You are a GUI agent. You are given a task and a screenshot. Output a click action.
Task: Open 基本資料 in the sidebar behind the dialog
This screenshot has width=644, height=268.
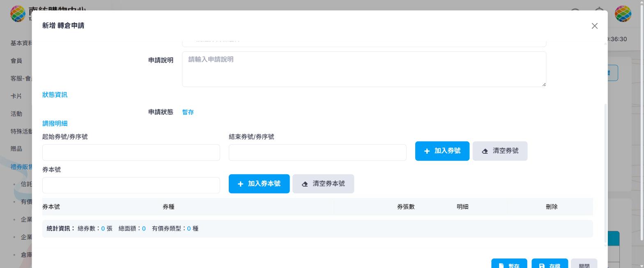21,43
